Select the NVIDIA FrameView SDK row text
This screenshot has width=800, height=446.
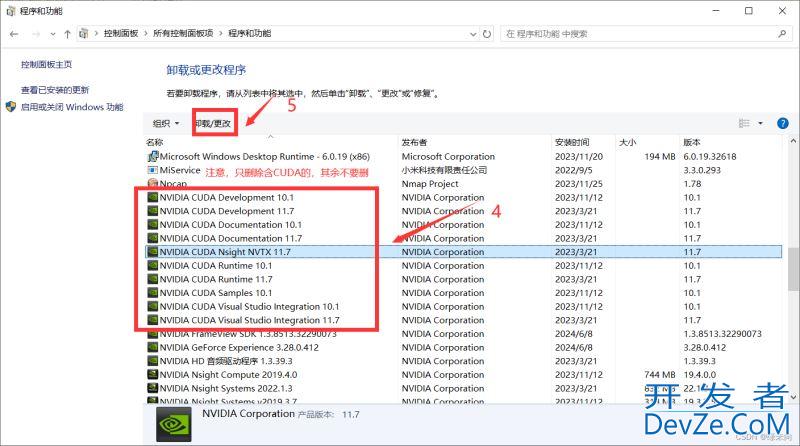[x=248, y=334]
